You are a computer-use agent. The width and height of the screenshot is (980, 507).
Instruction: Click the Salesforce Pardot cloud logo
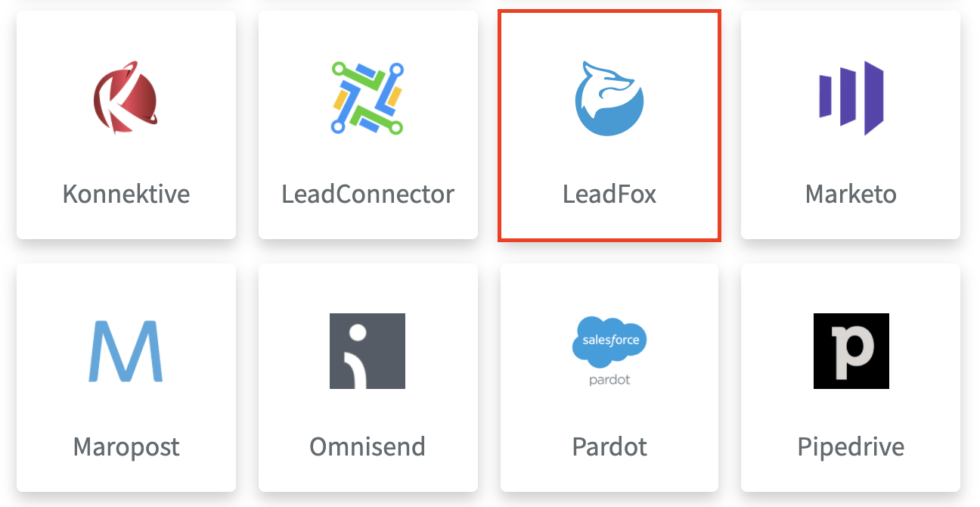click(x=609, y=351)
